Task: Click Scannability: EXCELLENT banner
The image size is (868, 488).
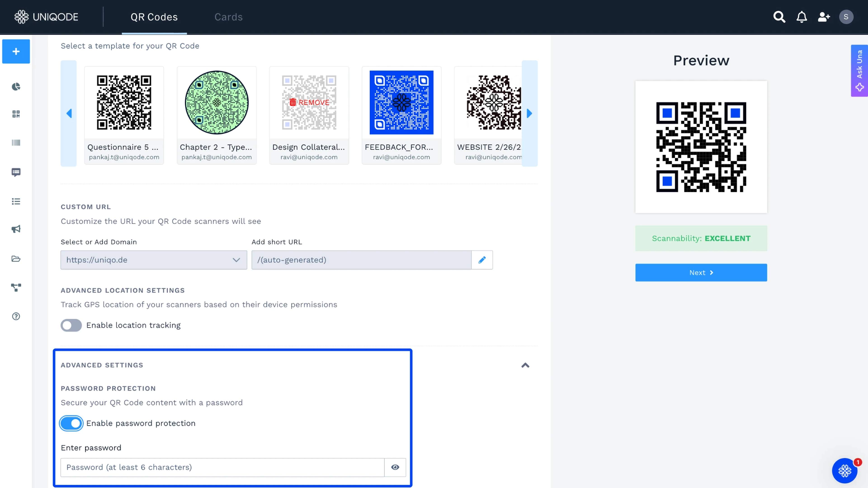Action: click(701, 238)
